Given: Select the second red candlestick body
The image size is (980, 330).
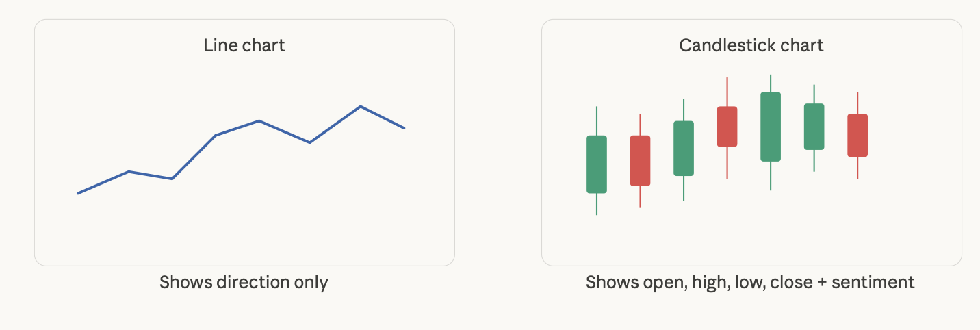Looking at the screenshot, I should coord(640,161).
